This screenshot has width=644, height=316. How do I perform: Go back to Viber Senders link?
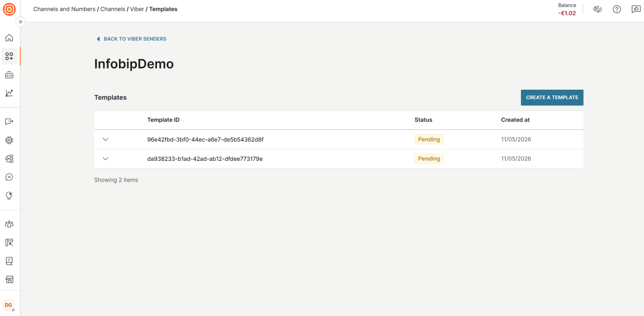pos(135,39)
